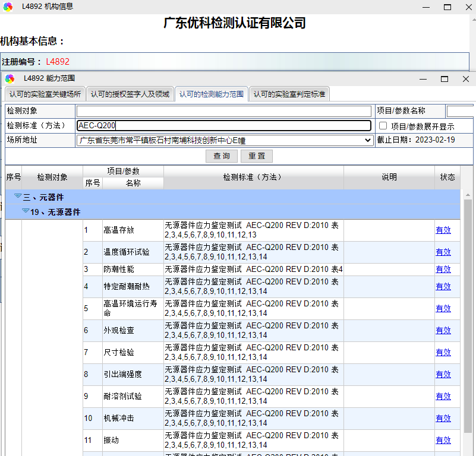Screen dimensions: 476x456
Task: Click inside the 检测对象 input field
Action: tap(223, 111)
